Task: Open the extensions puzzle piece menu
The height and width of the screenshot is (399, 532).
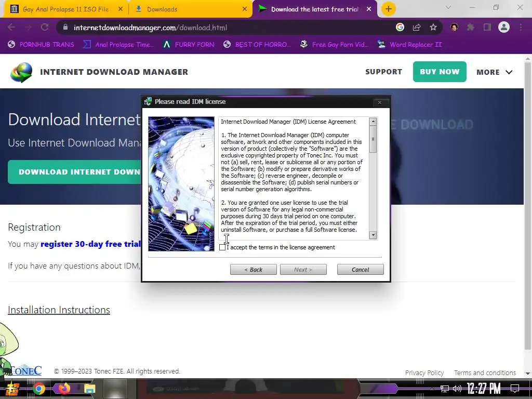Action: [471, 28]
